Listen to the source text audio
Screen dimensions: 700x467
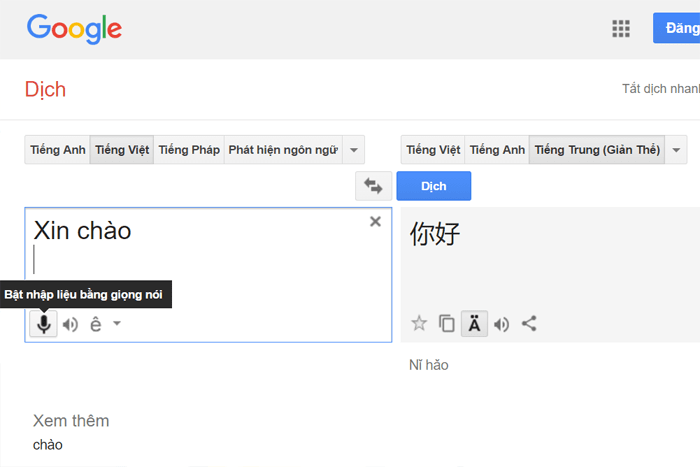tap(70, 323)
